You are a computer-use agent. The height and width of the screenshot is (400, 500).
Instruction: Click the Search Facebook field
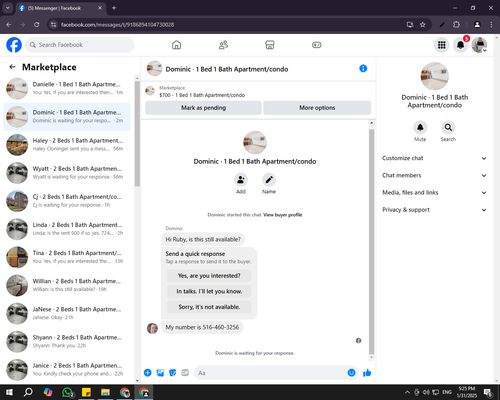(80, 45)
